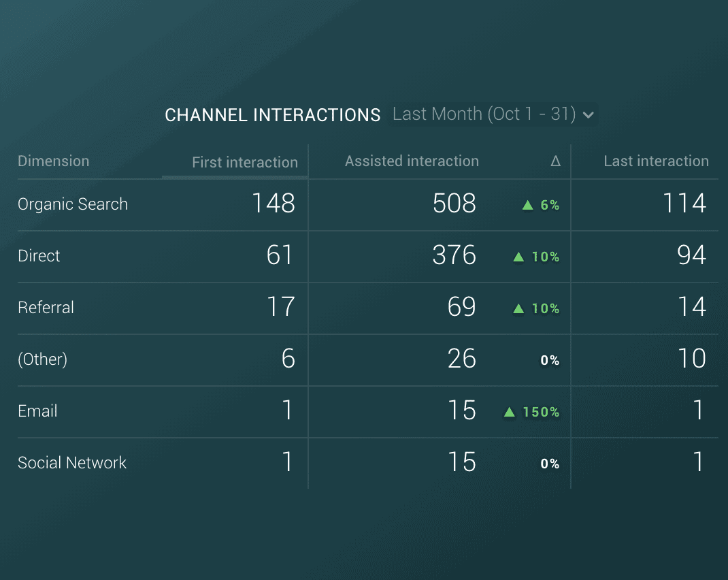
Task: Sort by First interaction column header
Action: point(244,163)
